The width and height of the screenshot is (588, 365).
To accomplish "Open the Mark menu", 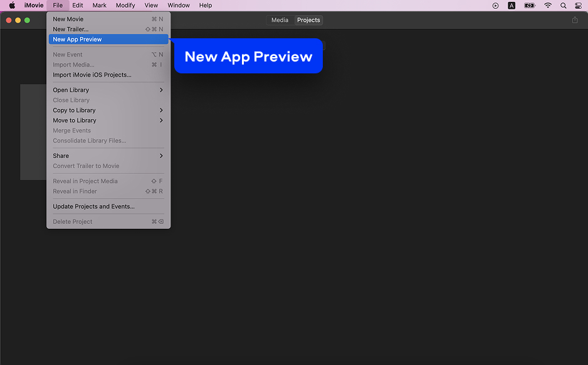I will [100, 5].
